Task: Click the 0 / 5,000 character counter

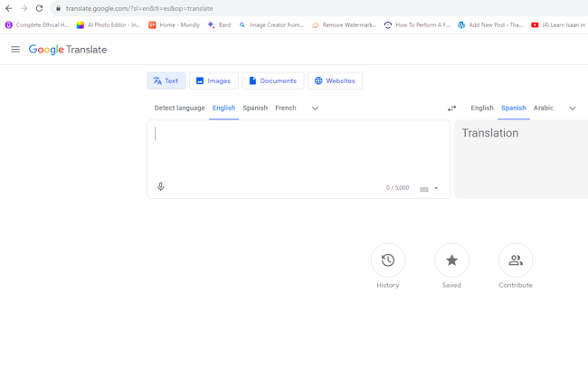Action: [397, 188]
